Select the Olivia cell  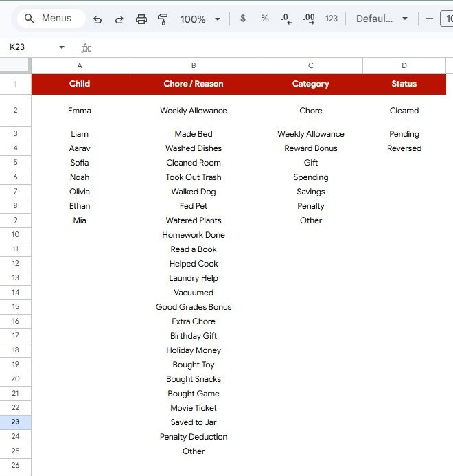click(x=80, y=192)
